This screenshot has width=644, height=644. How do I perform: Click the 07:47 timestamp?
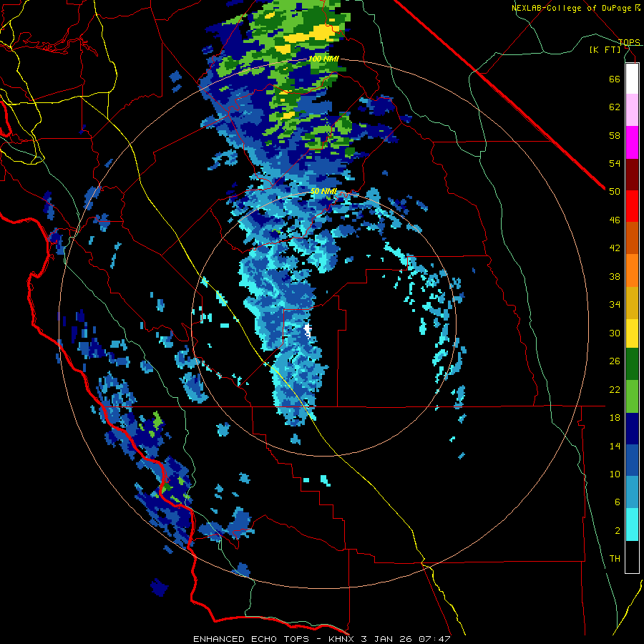click(x=434, y=639)
